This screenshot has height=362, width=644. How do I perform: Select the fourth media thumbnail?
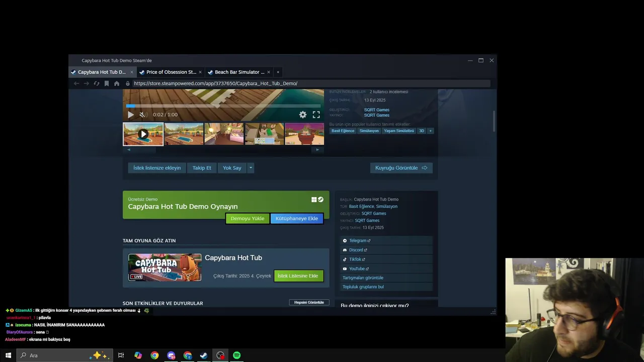264,134
